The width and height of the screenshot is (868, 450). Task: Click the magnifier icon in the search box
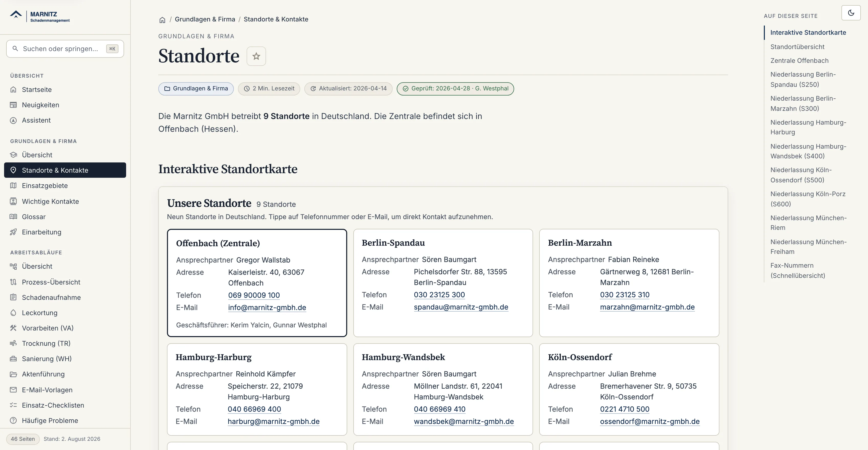click(x=15, y=49)
